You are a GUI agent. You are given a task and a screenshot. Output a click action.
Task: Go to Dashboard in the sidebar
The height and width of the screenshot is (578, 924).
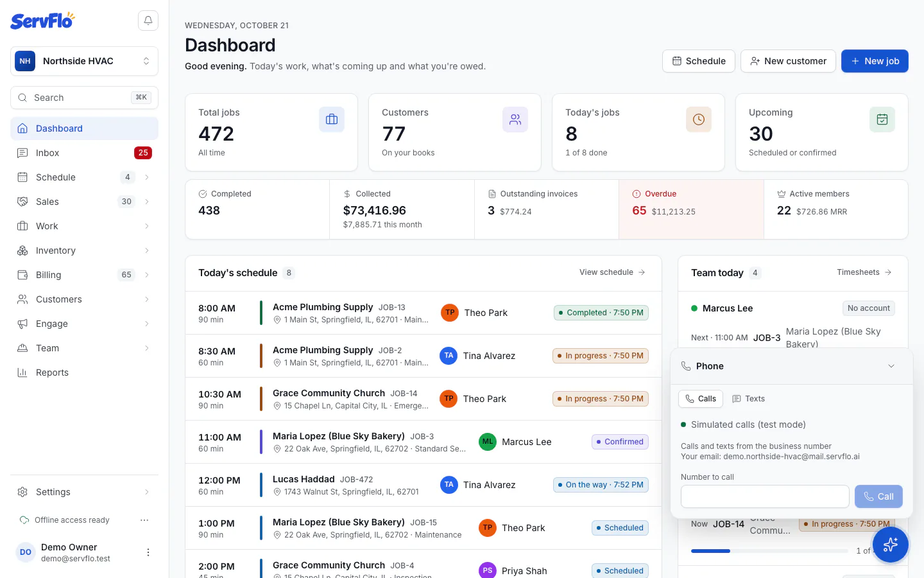tap(84, 128)
